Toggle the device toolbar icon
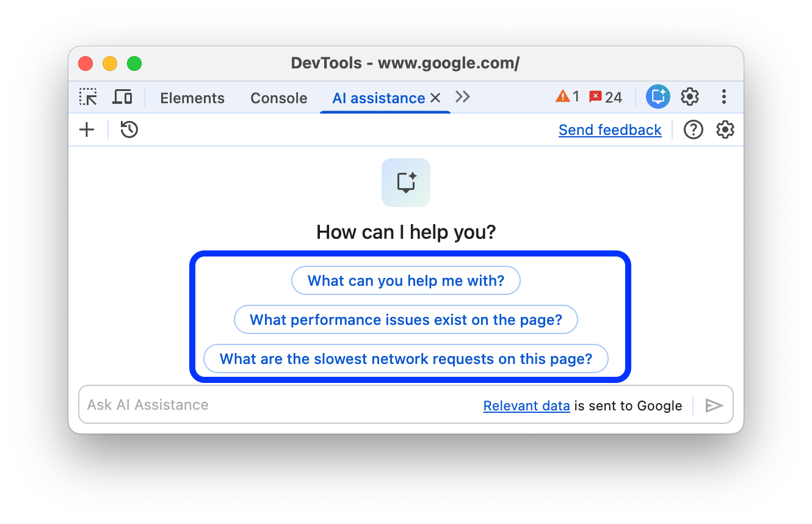The image size is (812, 524). click(123, 97)
